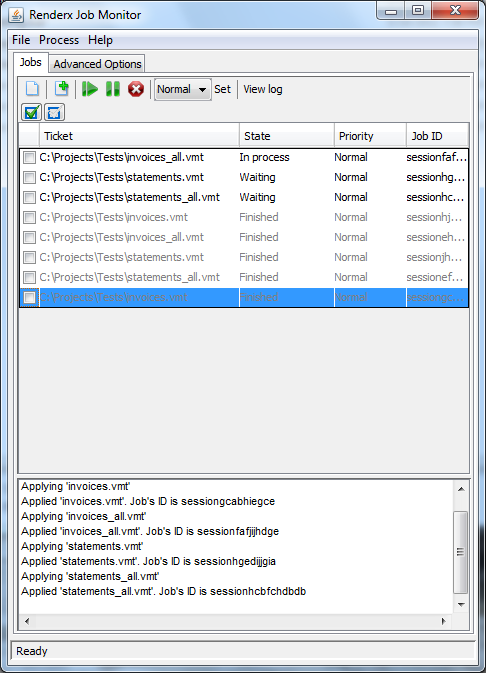Click the Set priority button
Screen dimensions: 486x673
pyautogui.click(x=222, y=89)
